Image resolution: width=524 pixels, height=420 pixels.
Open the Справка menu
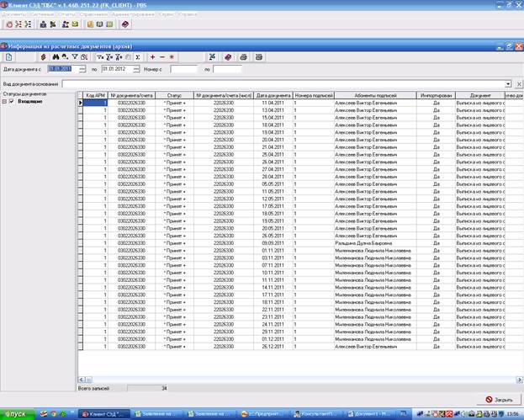coord(188,14)
